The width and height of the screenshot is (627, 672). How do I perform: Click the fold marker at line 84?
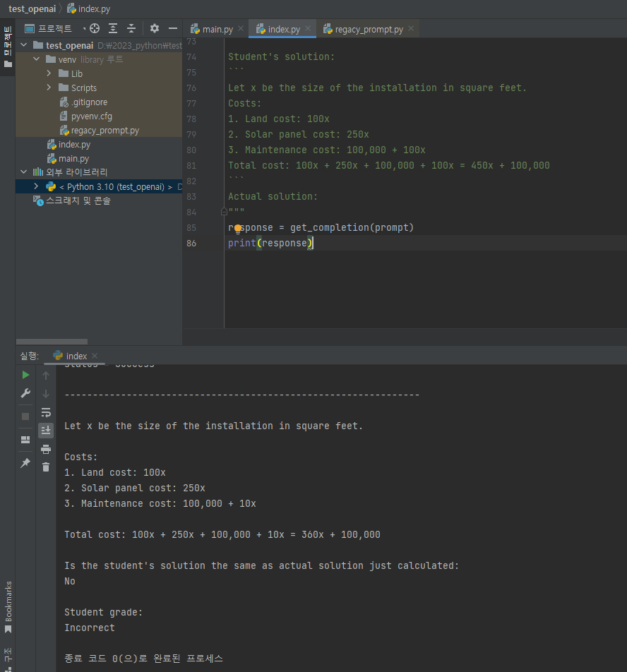224,212
